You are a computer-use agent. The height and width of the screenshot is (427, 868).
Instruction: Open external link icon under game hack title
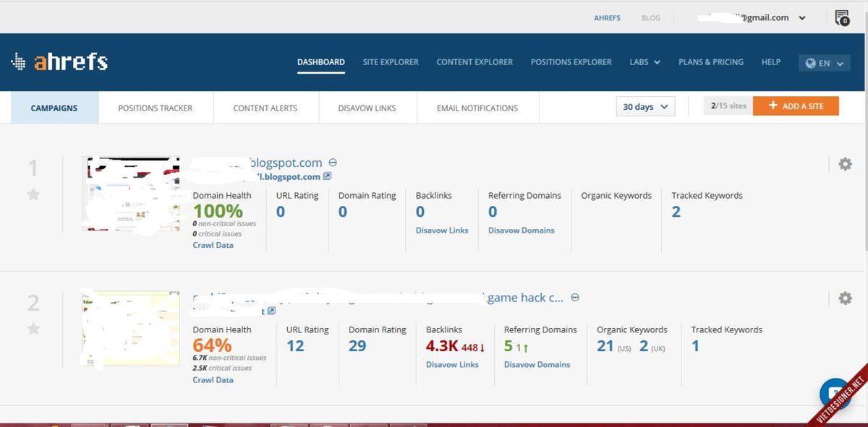(271, 311)
